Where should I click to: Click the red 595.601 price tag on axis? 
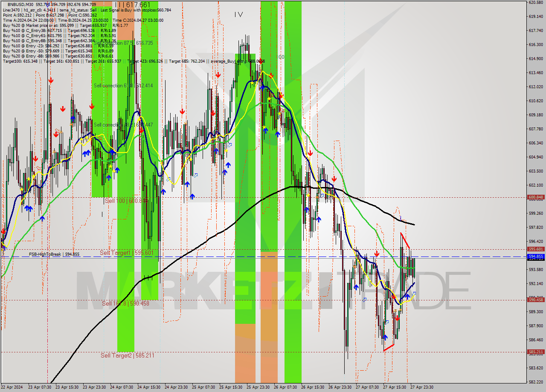click(536, 249)
